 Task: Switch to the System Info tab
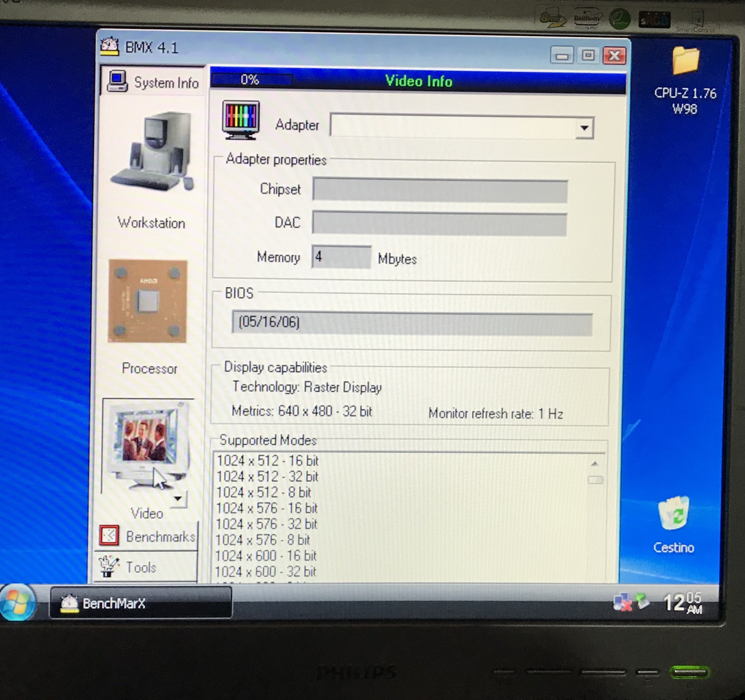pyautogui.click(x=153, y=82)
